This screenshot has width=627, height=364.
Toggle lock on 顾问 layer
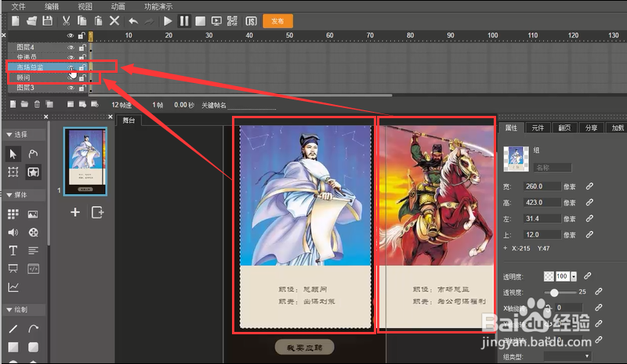tap(82, 77)
